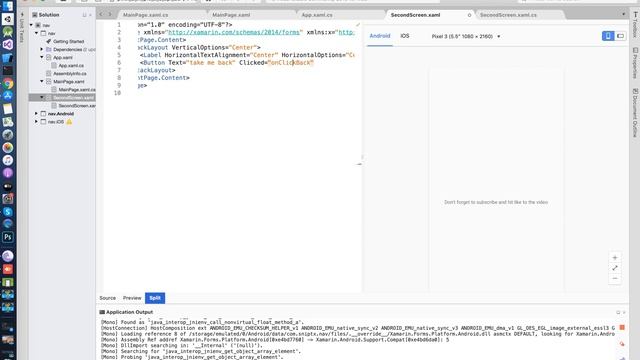The height and width of the screenshot is (360, 640).
Task: Open Finder from the Dock
Action: click(7, 6)
